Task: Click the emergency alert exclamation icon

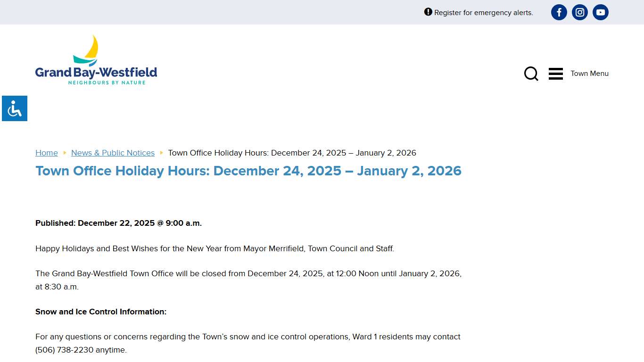Action: (x=428, y=12)
